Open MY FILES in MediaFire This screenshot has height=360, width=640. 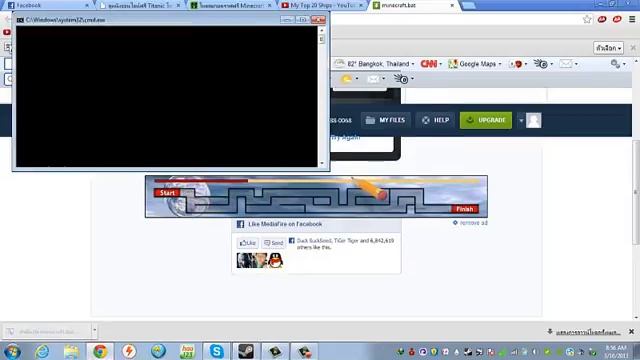coord(386,120)
